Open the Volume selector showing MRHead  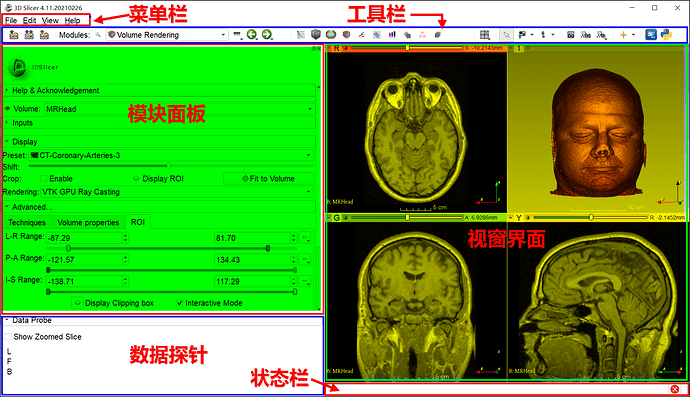(179, 109)
